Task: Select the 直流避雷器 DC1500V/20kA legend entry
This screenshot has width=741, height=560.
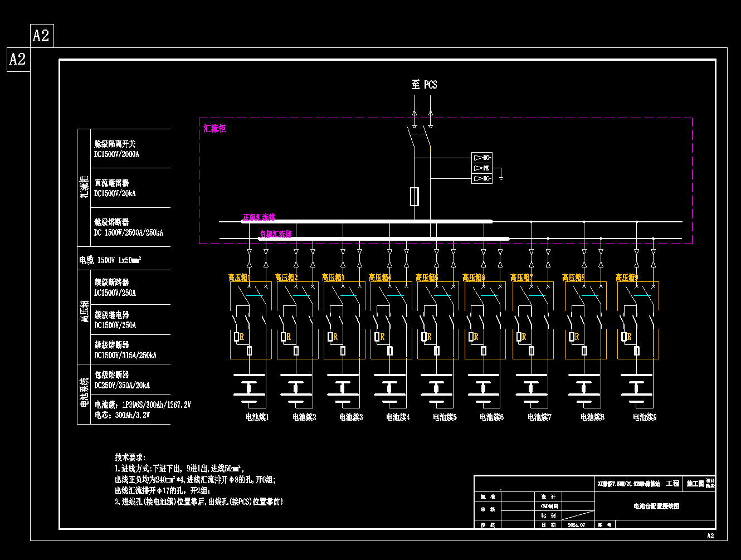Action: click(115, 188)
